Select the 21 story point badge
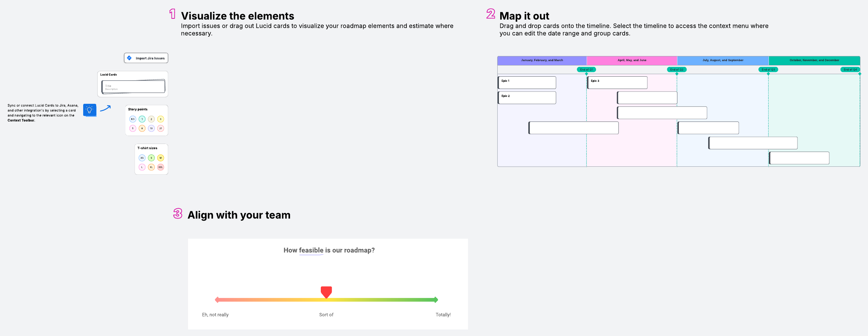 (161, 128)
